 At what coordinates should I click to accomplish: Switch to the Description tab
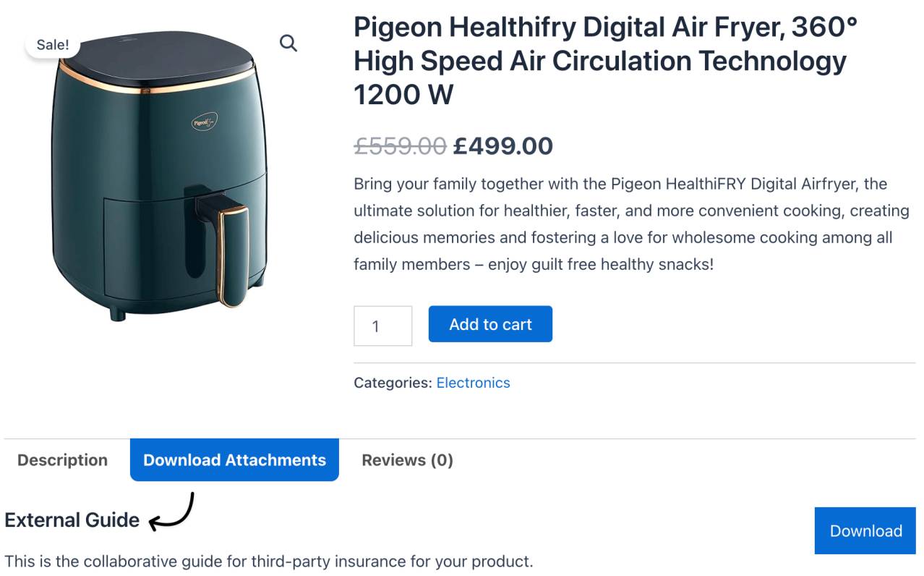[x=62, y=460]
